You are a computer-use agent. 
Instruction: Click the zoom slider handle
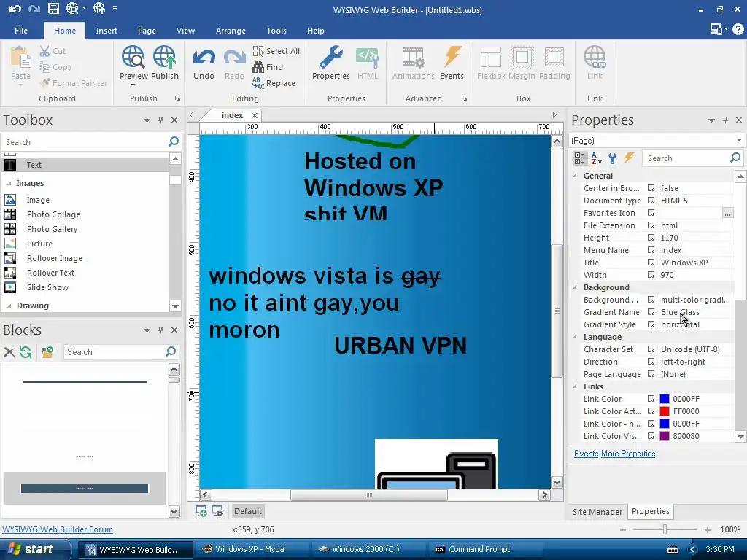click(x=665, y=529)
